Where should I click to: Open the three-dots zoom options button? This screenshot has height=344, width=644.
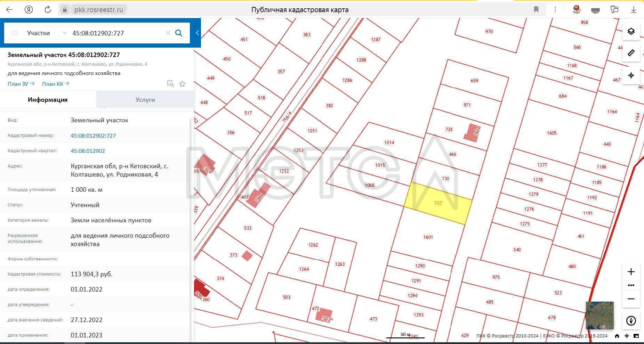point(631,285)
